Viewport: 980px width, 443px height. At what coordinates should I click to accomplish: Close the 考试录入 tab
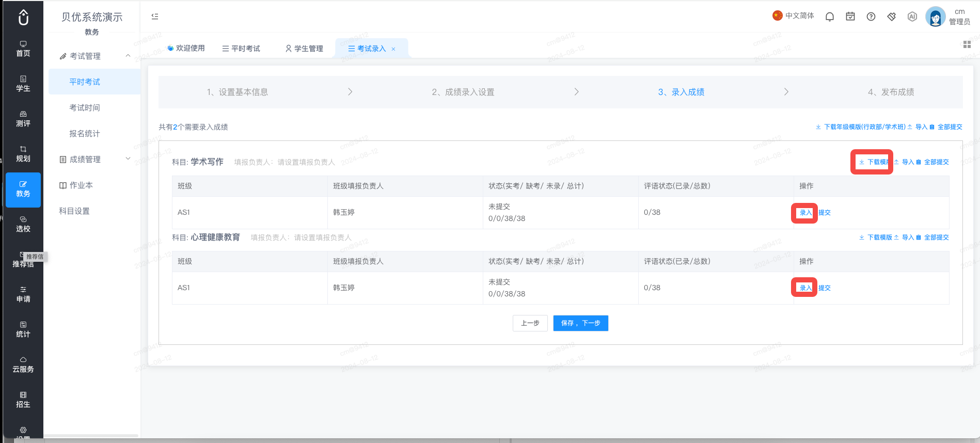coord(393,49)
